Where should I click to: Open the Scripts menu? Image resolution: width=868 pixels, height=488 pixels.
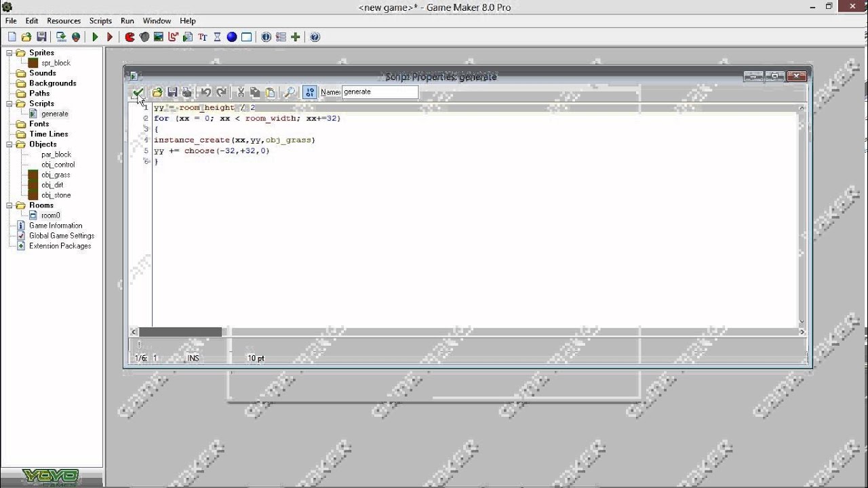(x=100, y=21)
